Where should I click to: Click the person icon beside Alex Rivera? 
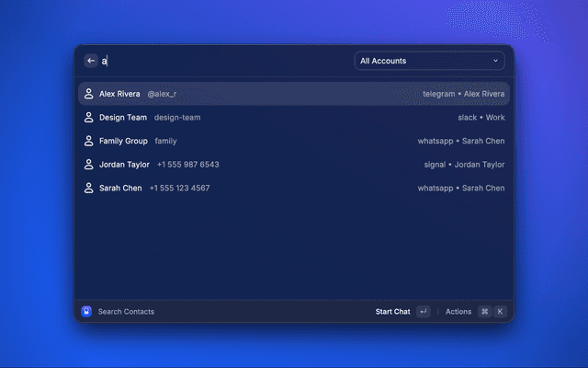click(89, 94)
